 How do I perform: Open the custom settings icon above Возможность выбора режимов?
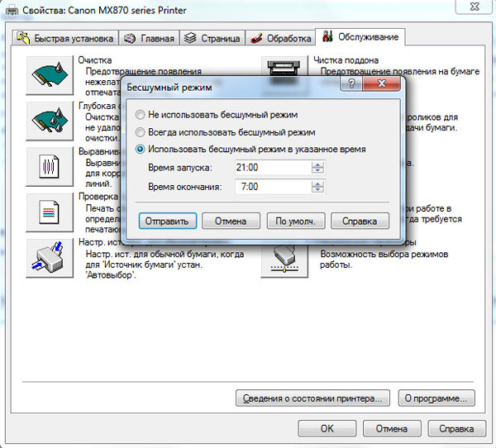[284, 260]
